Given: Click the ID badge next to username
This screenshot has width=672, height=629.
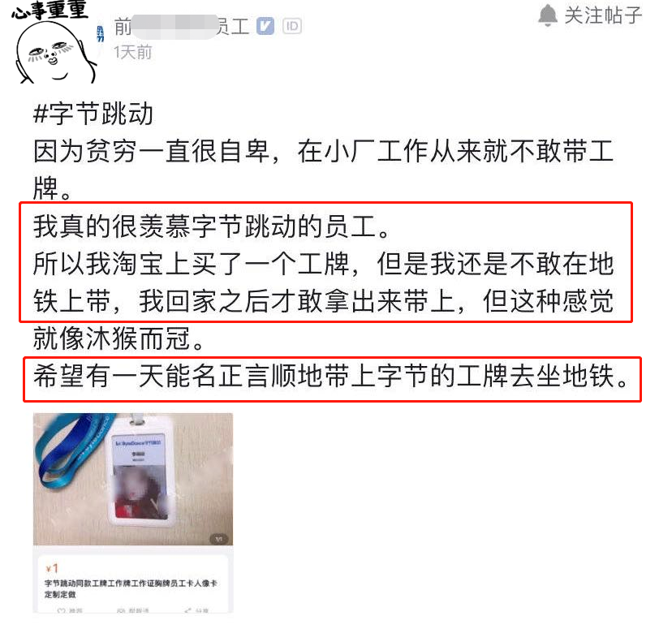Looking at the screenshot, I should point(292,26).
